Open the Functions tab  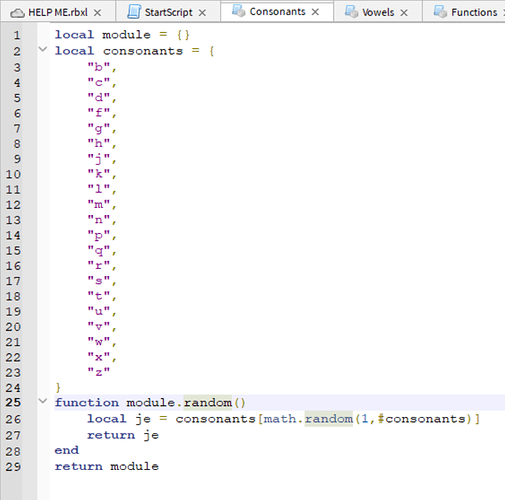[474, 12]
